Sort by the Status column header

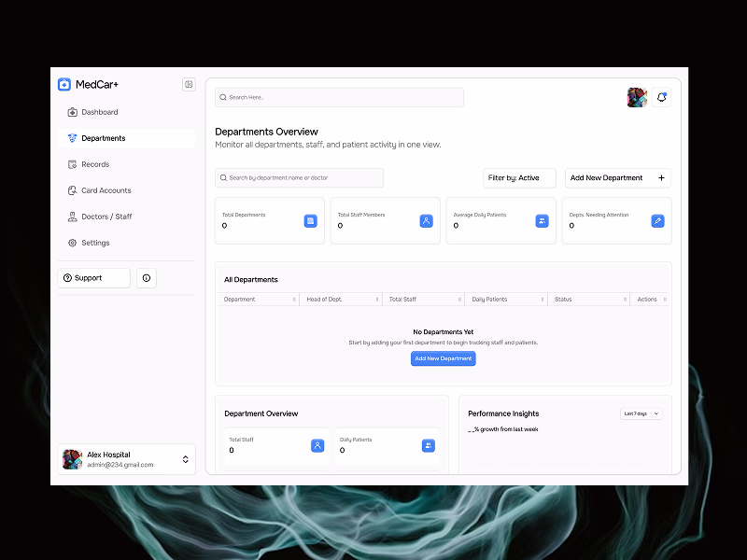pyautogui.click(x=589, y=299)
